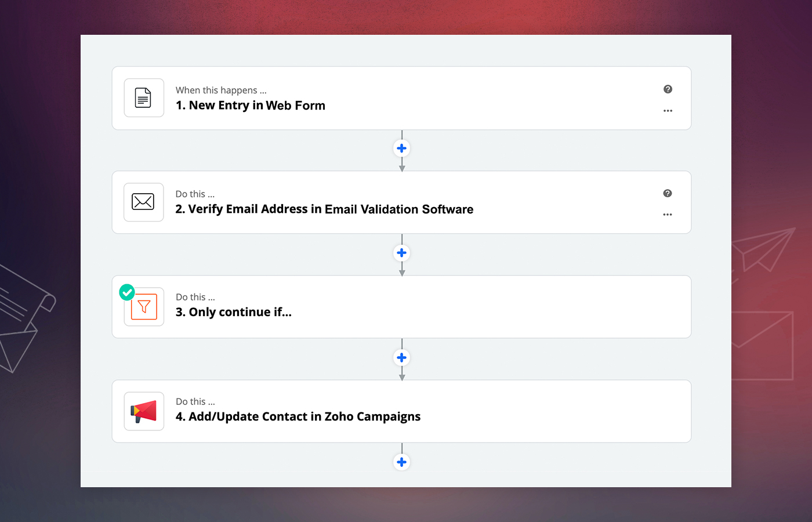Open help for the Web Form step
Image resolution: width=812 pixels, height=522 pixels.
tap(668, 89)
